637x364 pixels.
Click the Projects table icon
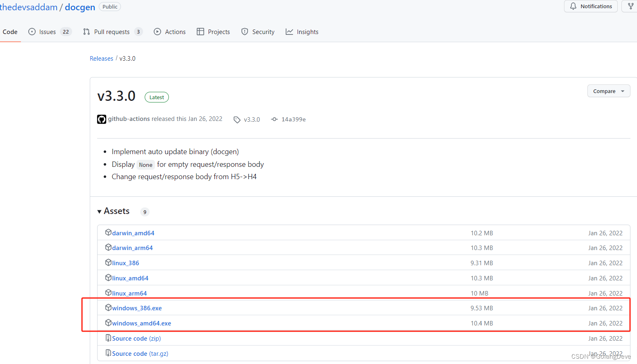[x=200, y=32]
